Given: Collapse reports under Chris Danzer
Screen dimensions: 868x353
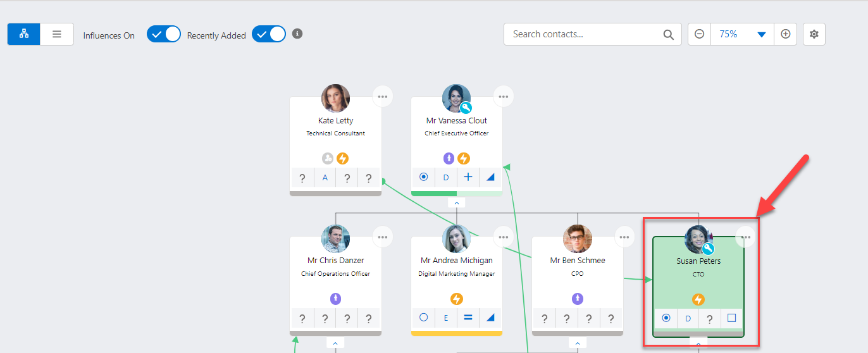Looking at the screenshot, I should tap(335, 343).
